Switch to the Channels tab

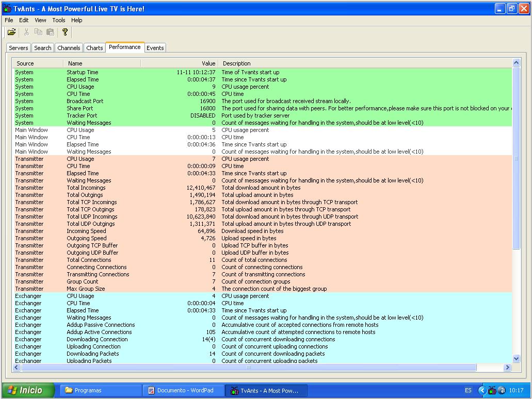click(69, 48)
